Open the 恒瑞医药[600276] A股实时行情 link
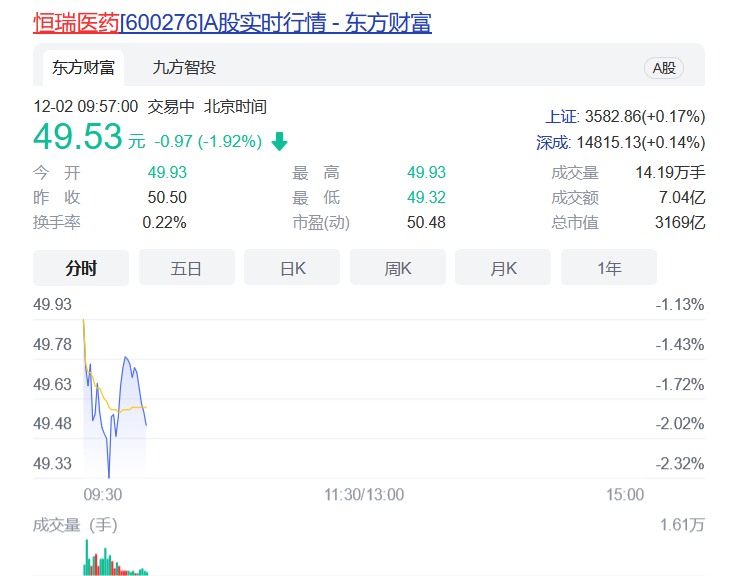Image resolution: width=745 pixels, height=576 pixels. tap(232, 22)
